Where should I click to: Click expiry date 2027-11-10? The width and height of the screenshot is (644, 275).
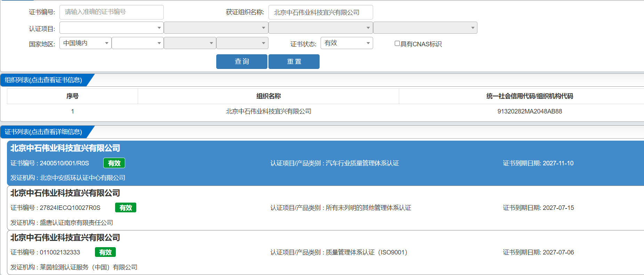558,163
